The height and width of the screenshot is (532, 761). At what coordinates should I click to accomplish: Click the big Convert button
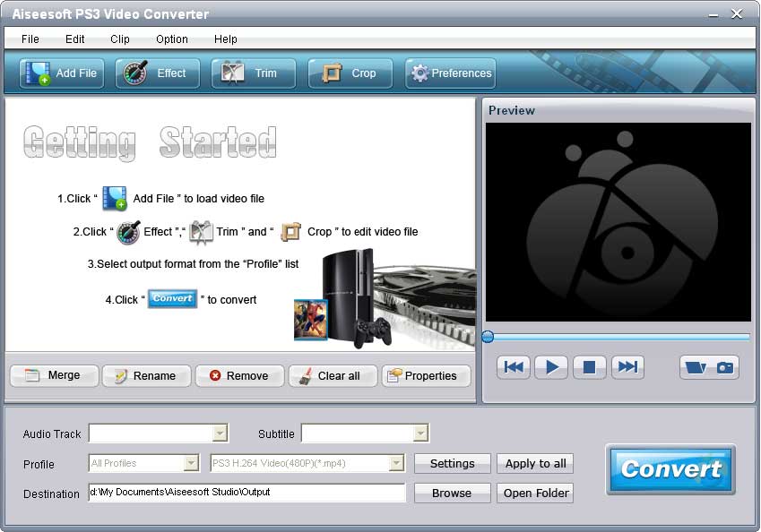(670, 469)
